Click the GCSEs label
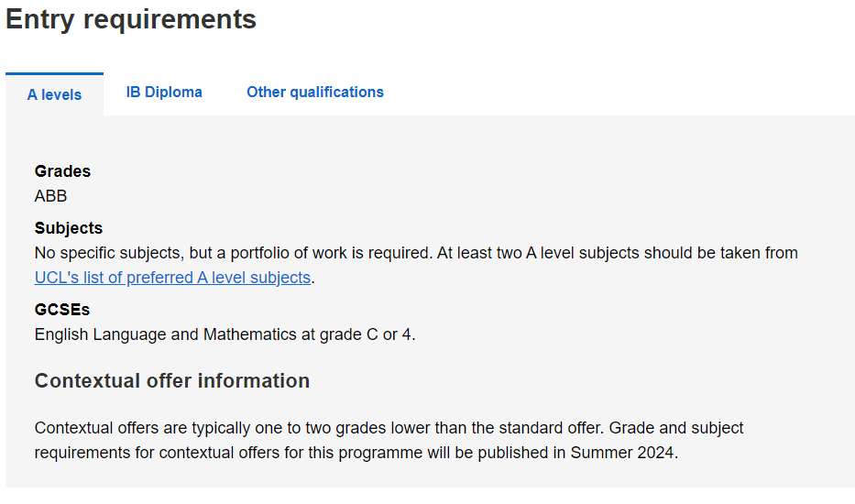 [62, 310]
